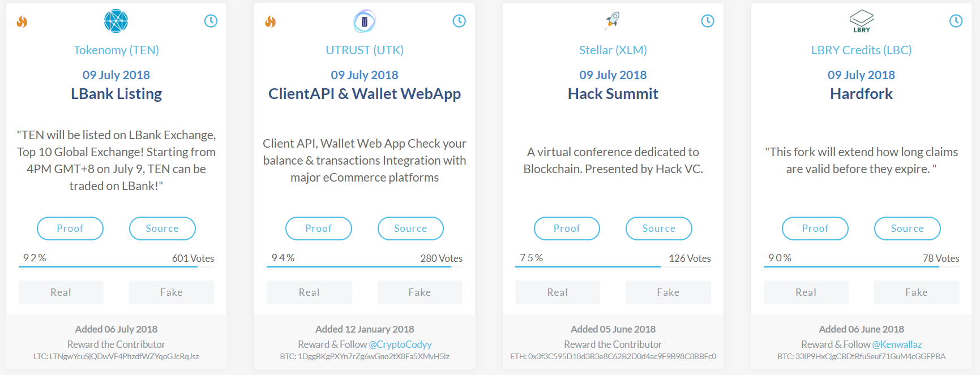This screenshot has height=375, width=980.
Task: Open the Tokenomy (TEN) coin link
Action: point(116,50)
